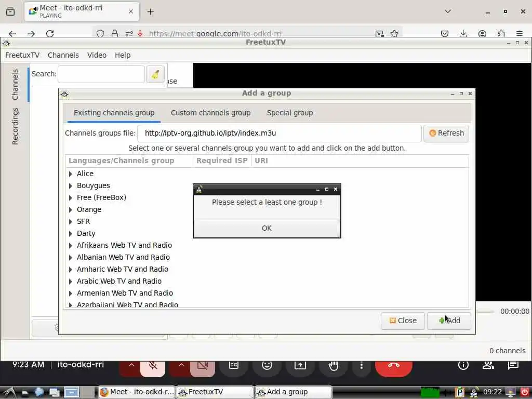
Task: Refresh the channels groups list
Action: pos(446,133)
